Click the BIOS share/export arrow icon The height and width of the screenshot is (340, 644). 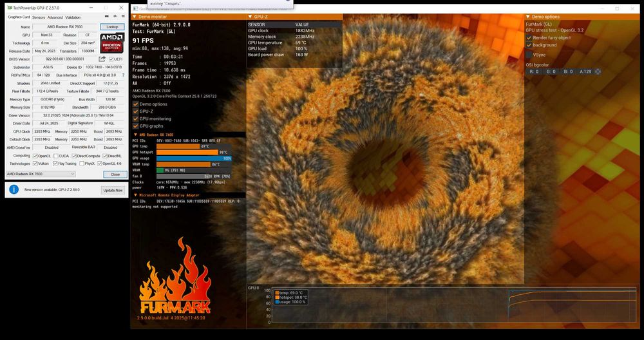(x=102, y=59)
